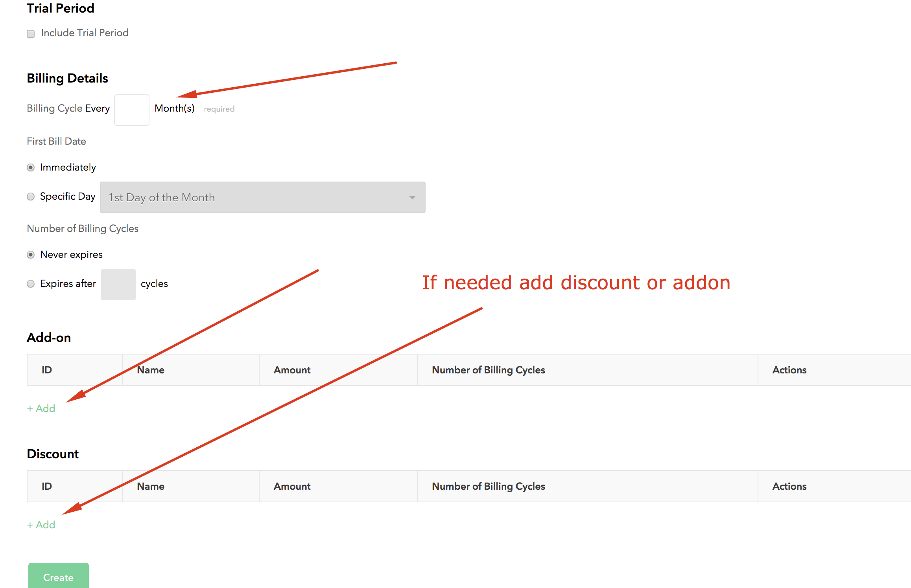This screenshot has width=911, height=588.
Task: Choose the Never expires radio button
Action: point(31,255)
